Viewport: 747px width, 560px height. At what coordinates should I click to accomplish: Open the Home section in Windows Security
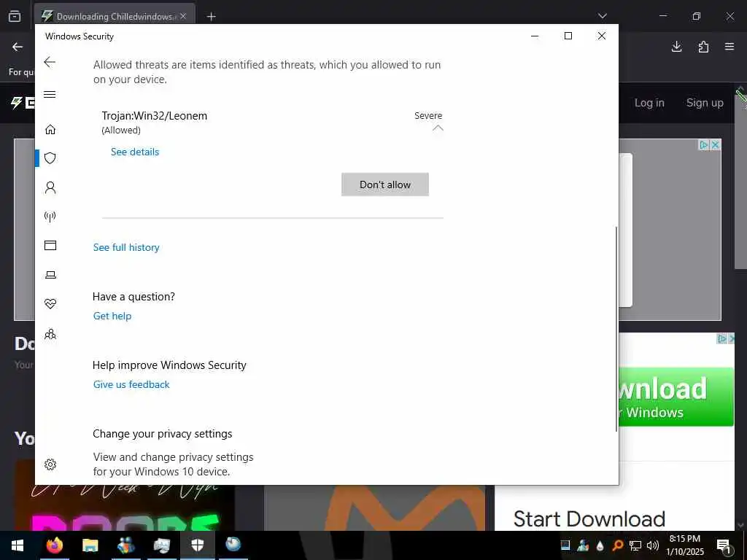click(50, 130)
